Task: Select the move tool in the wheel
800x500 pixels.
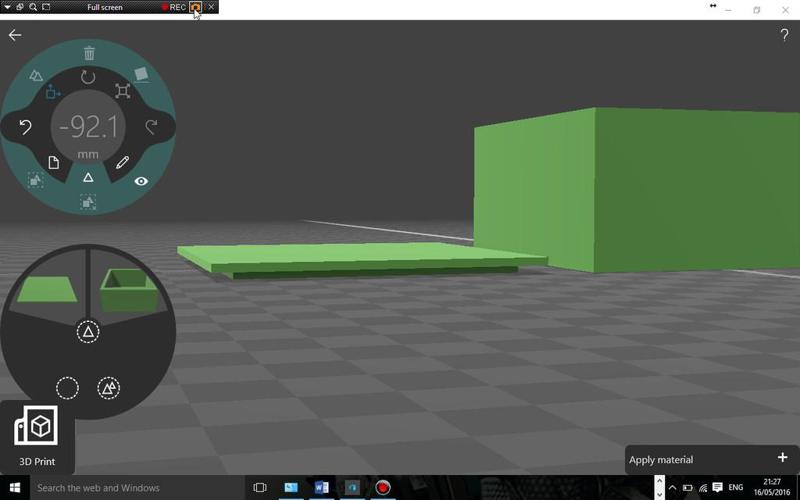Action: 53,92
